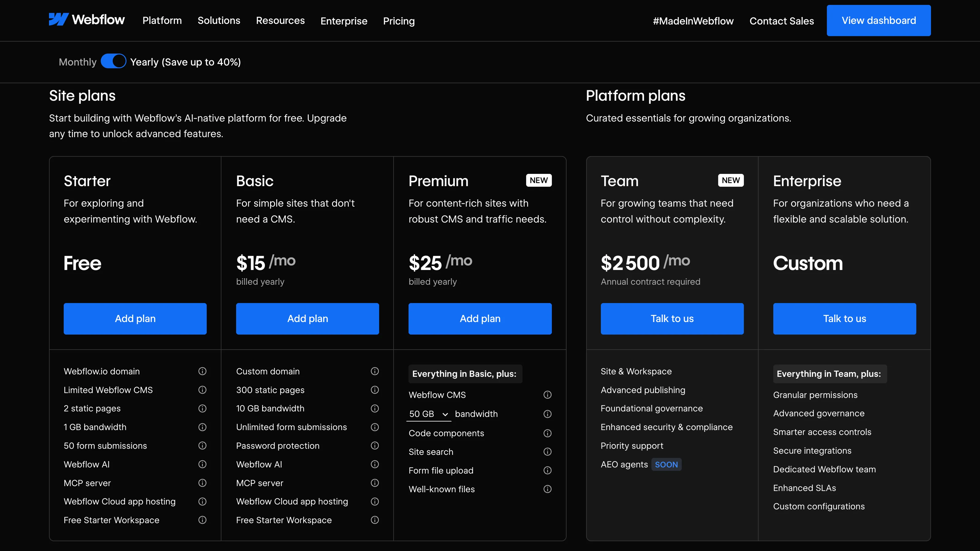The image size is (980, 551).
Task: Click the Platform plans heading
Action: [x=636, y=96]
